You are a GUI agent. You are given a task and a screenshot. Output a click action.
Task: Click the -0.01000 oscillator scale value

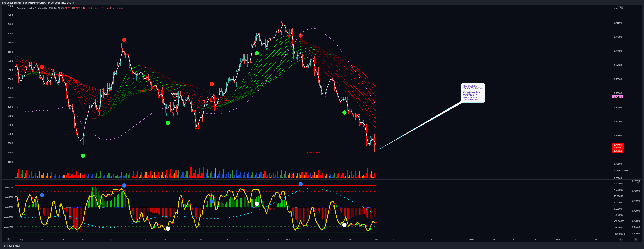click(x=8, y=227)
